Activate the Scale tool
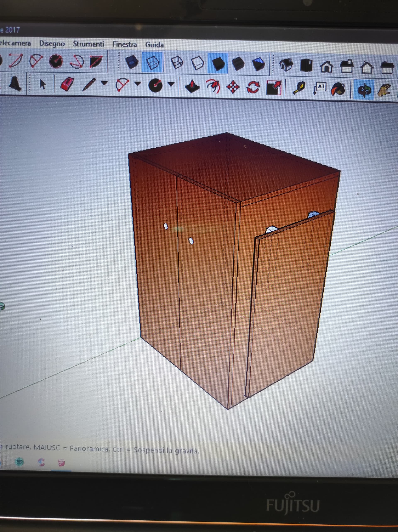This screenshot has width=398, height=532. tap(274, 88)
